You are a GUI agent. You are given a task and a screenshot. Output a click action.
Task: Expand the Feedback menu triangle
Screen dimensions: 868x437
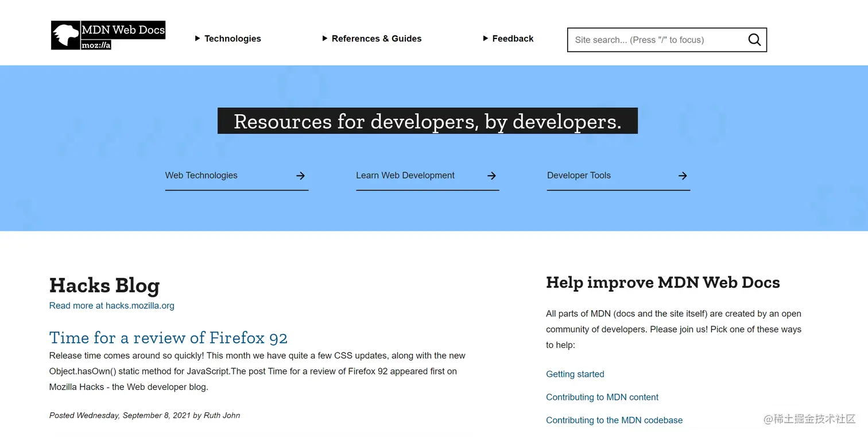486,38
